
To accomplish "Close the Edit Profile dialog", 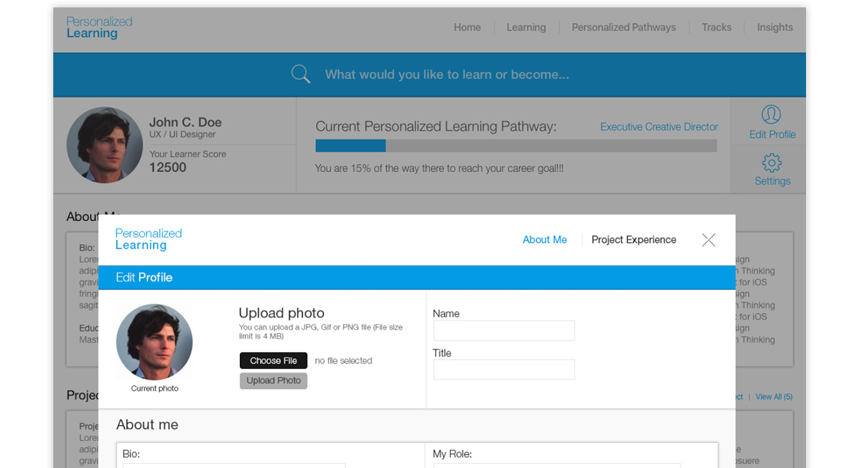I will pyautogui.click(x=708, y=240).
